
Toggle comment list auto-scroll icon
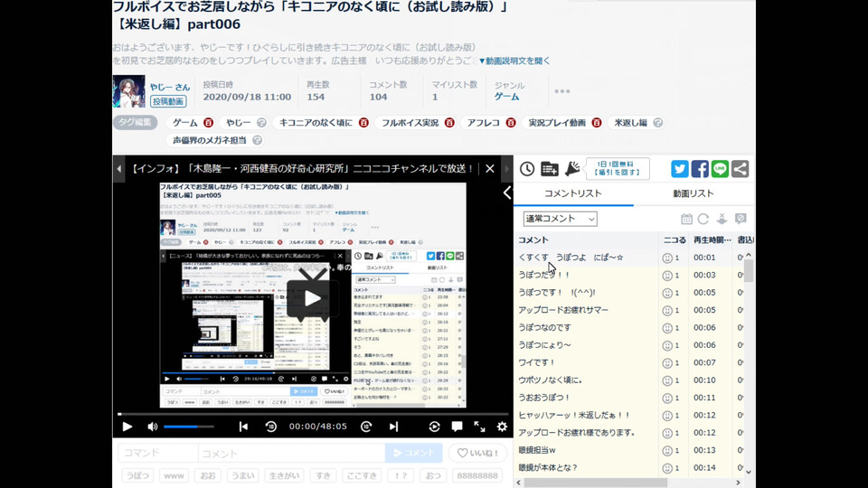(722, 219)
